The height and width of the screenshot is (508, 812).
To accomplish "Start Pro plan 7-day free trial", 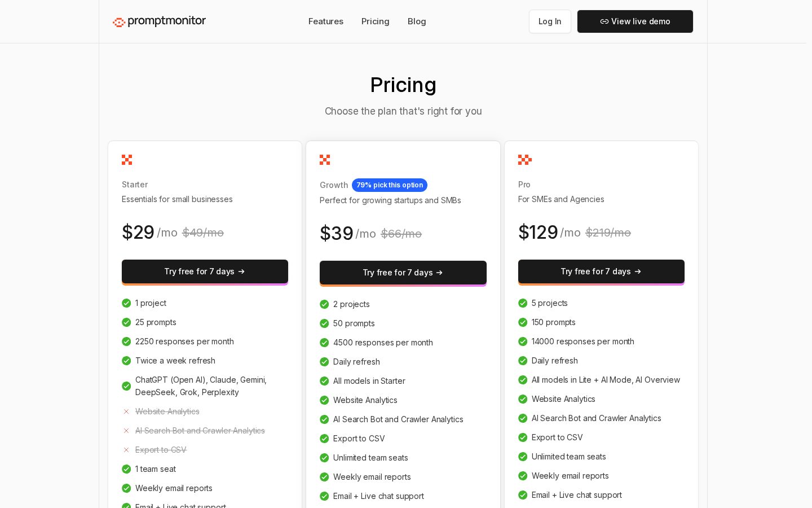I will (601, 272).
